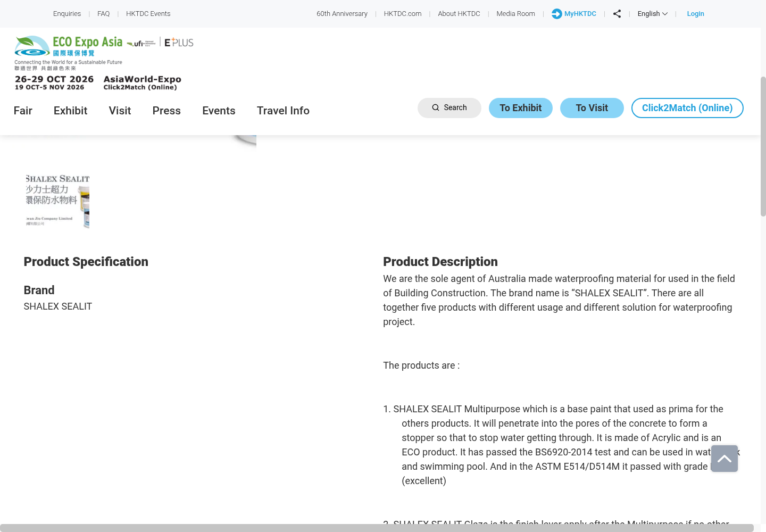
Task: Open the HKTDC Events link
Action: pyautogui.click(x=148, y=14)
